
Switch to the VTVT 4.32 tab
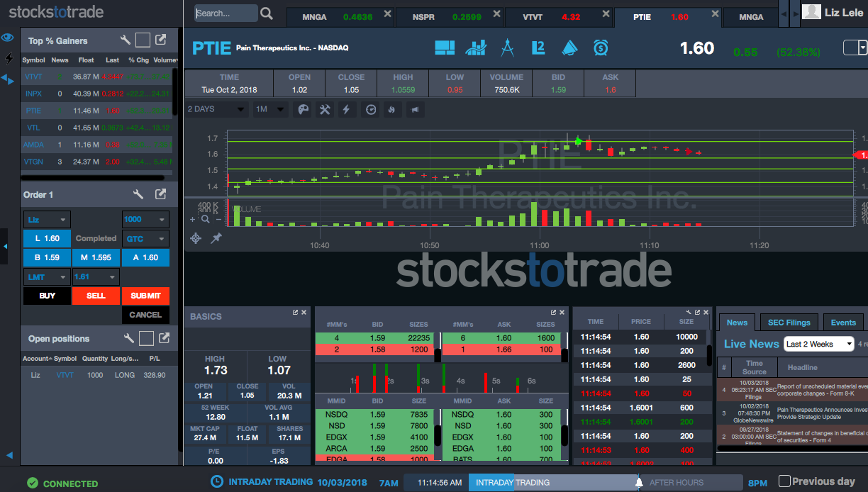click(x=559, y=17)
